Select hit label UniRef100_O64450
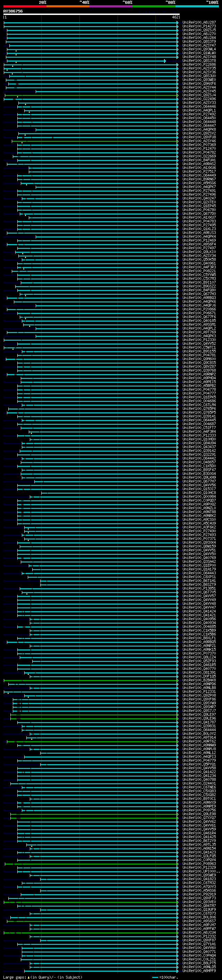Viewport: 222px width, 980px height. (199, 118)
